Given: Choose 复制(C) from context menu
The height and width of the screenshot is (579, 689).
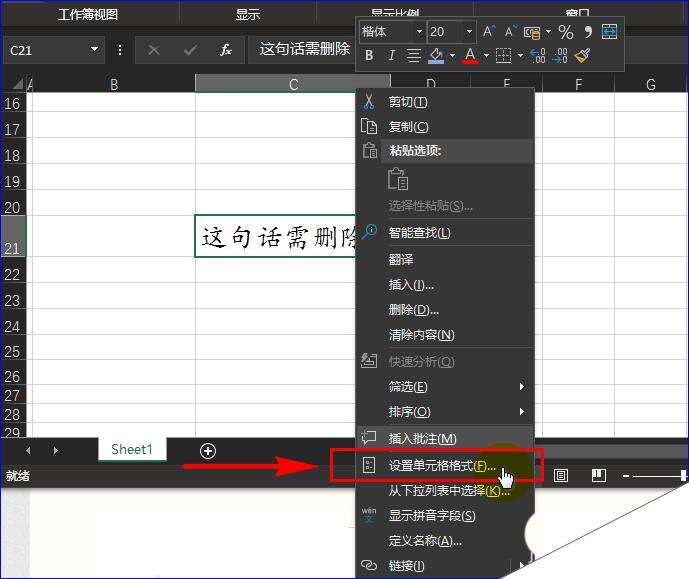Looking at the screenshot, I should [x=444, y=127].
